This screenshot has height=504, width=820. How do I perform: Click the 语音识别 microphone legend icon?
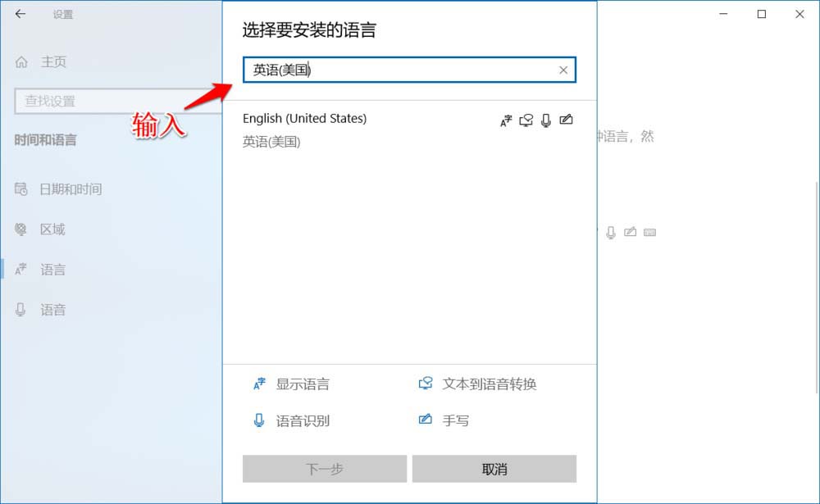pyautogui.click(x=259, y=421)
